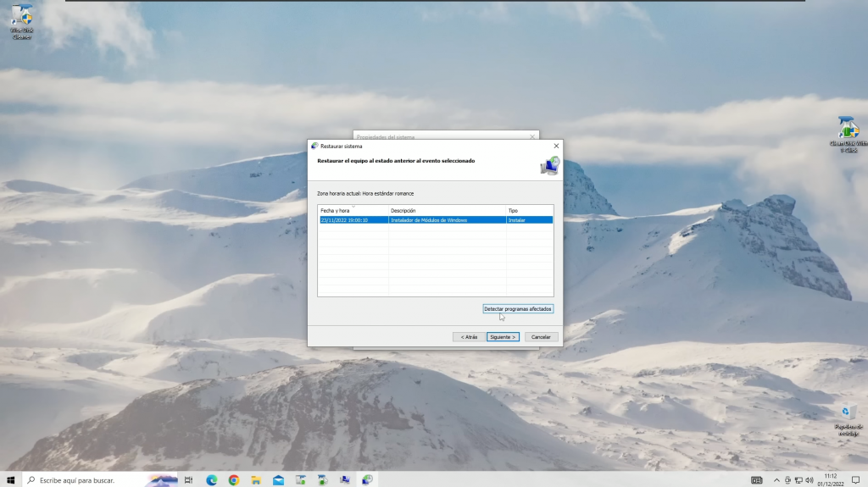Launch Google Chrome from taskbar
The image size is (868, 487).
click(234, 480)
